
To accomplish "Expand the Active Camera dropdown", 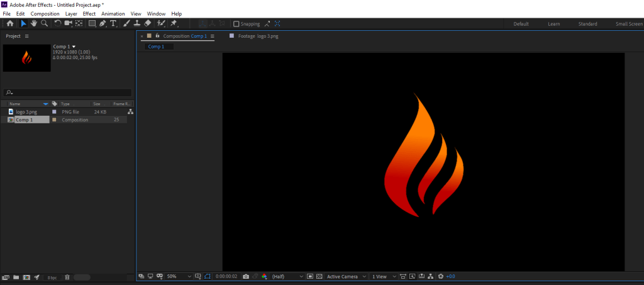I will point(345,276).
